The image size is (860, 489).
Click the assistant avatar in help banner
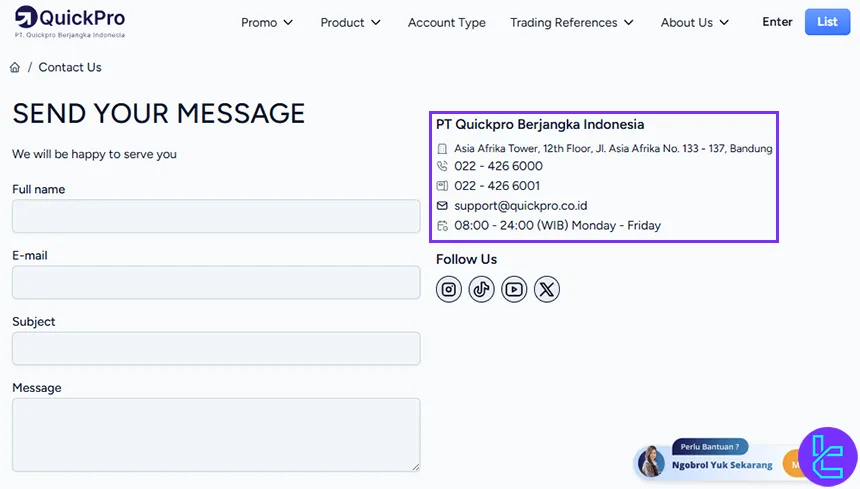(651, 461)
